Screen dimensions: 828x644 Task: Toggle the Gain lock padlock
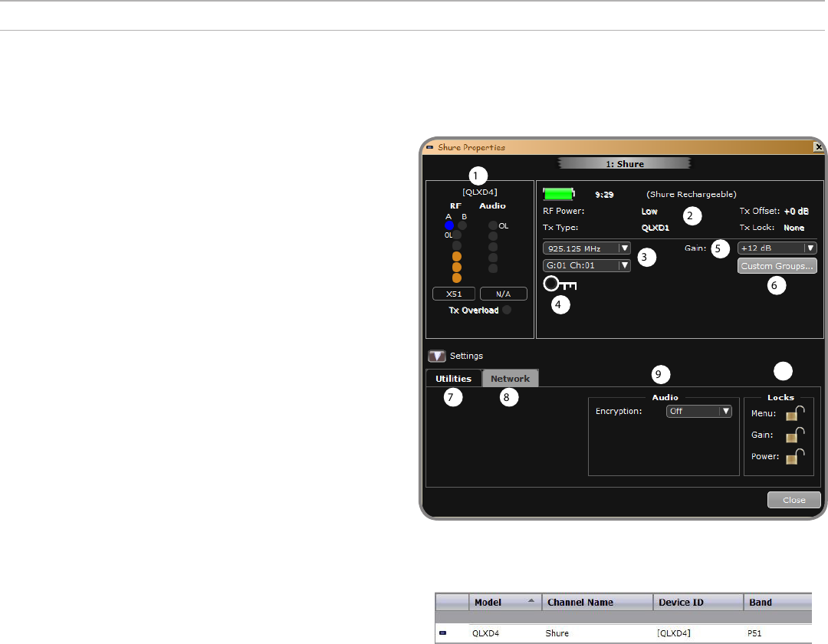click(x=795, y=435)
